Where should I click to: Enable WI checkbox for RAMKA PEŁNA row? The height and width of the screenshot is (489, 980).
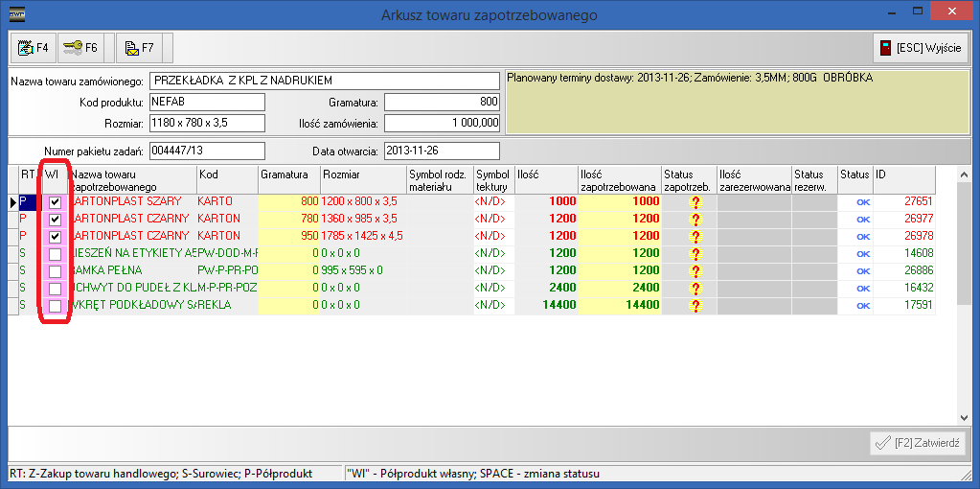(56, 271)
